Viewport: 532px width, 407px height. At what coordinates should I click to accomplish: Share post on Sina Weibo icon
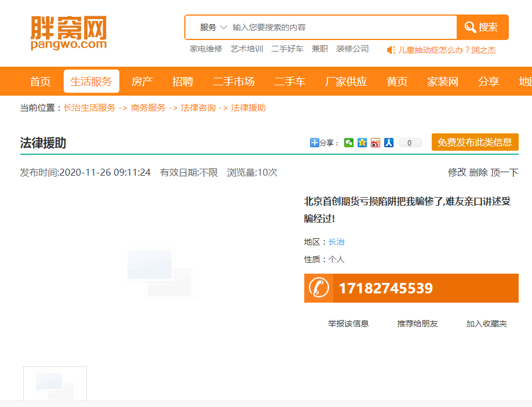click(x=376, y=143)
